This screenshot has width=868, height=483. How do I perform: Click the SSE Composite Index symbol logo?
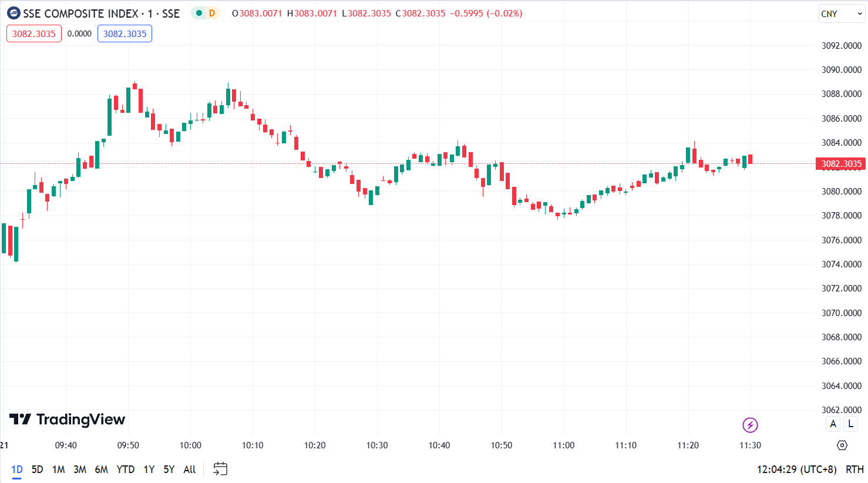[14, 13]
